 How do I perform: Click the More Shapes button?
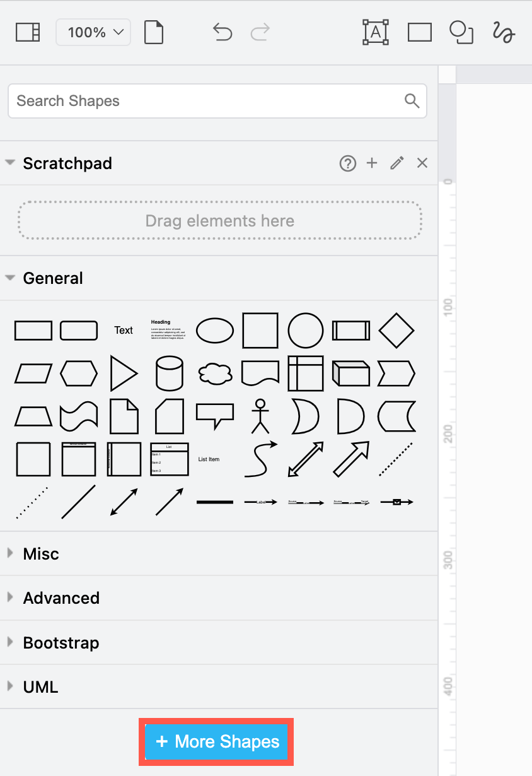coord(216,741)
